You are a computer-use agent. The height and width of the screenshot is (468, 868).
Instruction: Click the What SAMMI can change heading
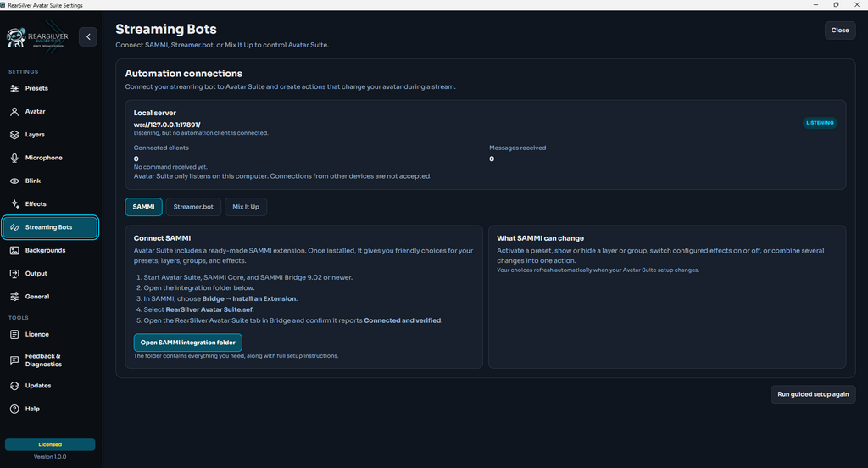(x=540, y=238)
